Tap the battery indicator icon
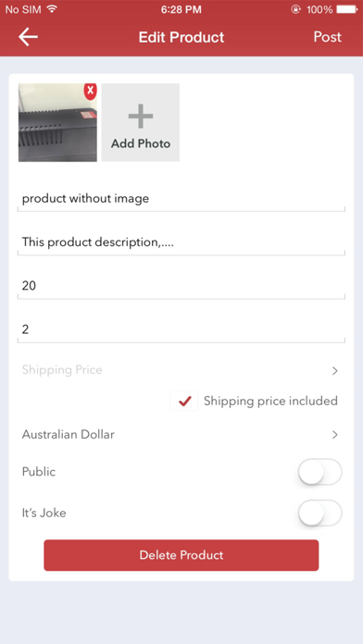Screen dimensions: 363x644 (x=347, y=9)
